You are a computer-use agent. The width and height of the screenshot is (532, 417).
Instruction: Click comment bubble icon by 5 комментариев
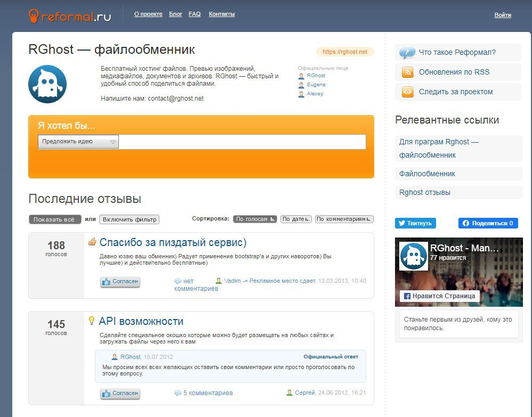point(178,393)
